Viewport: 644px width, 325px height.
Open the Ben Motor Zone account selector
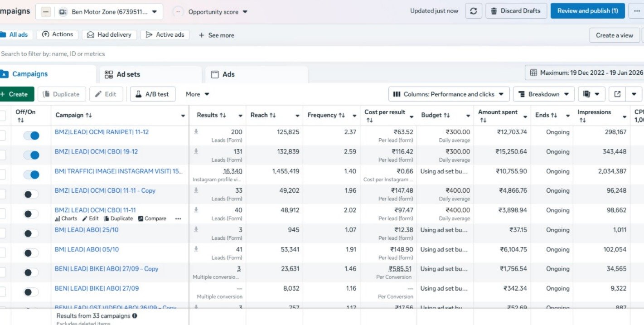click(109, 12)
